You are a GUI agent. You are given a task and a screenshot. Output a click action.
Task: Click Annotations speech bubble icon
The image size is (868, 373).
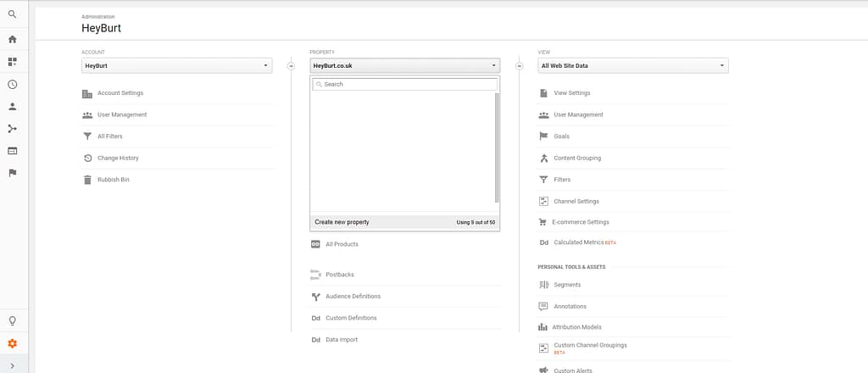(x=543, y=307)
